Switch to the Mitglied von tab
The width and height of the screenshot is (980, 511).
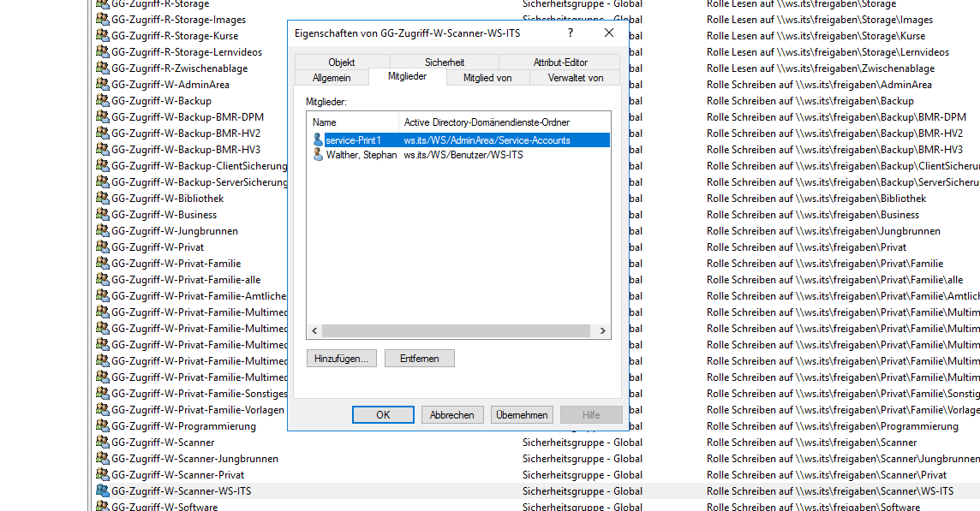(487, 77)
